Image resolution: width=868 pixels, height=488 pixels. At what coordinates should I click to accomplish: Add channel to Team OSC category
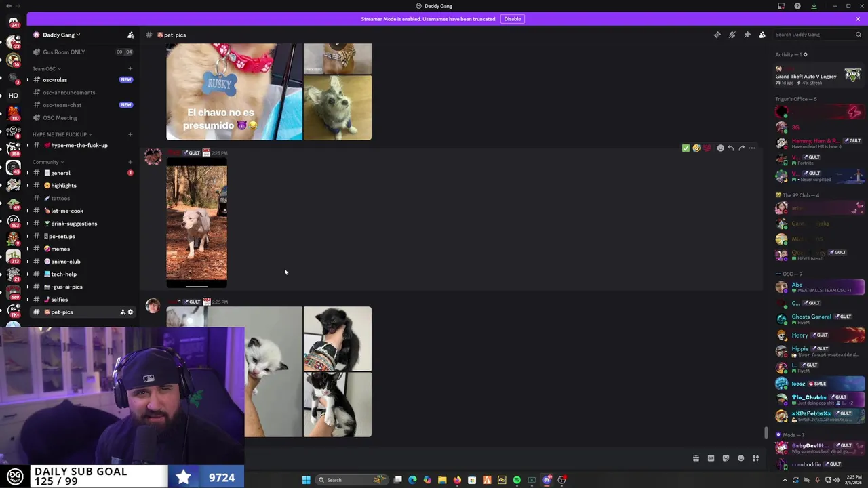tap(130, 69)
